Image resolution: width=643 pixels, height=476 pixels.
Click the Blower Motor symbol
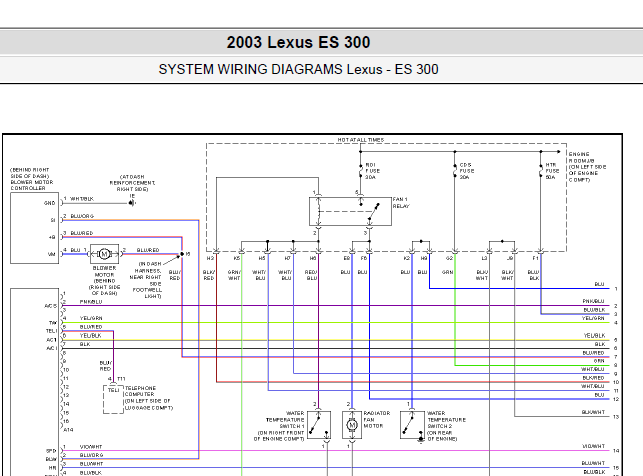tap(104, 254)
